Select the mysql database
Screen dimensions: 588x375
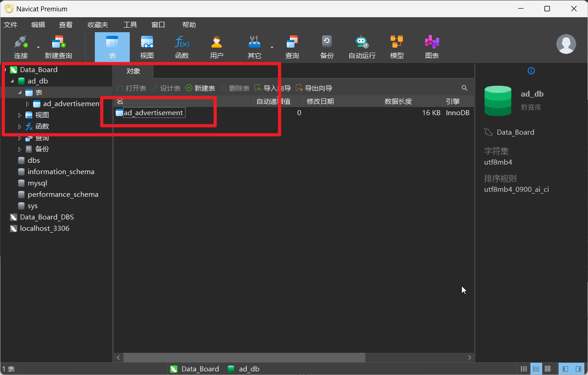pos(37,183)
